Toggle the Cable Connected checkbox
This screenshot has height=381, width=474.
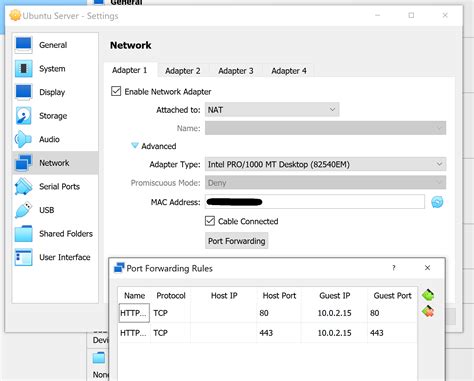(210, 221)
